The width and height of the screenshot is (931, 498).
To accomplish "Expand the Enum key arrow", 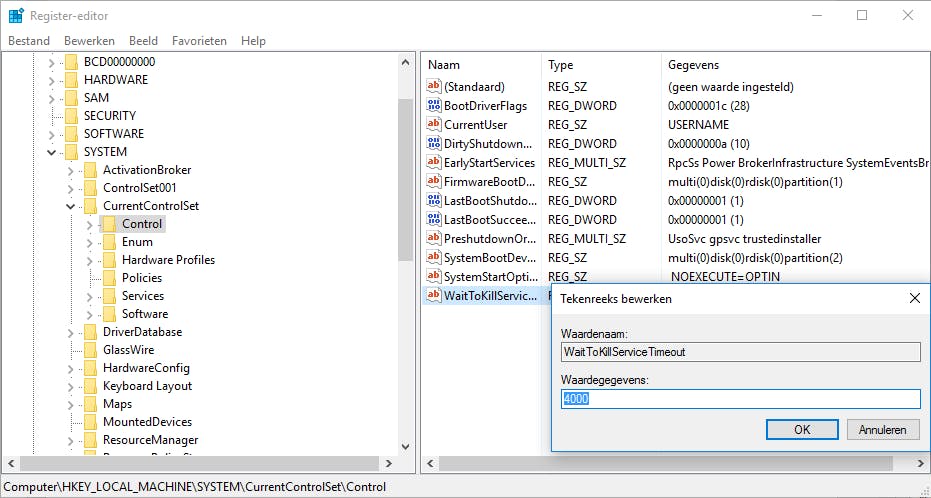I will 90,242.
